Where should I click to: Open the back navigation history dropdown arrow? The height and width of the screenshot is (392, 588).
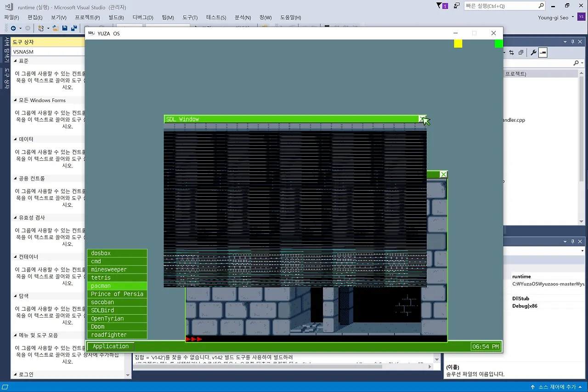(20, 28)
